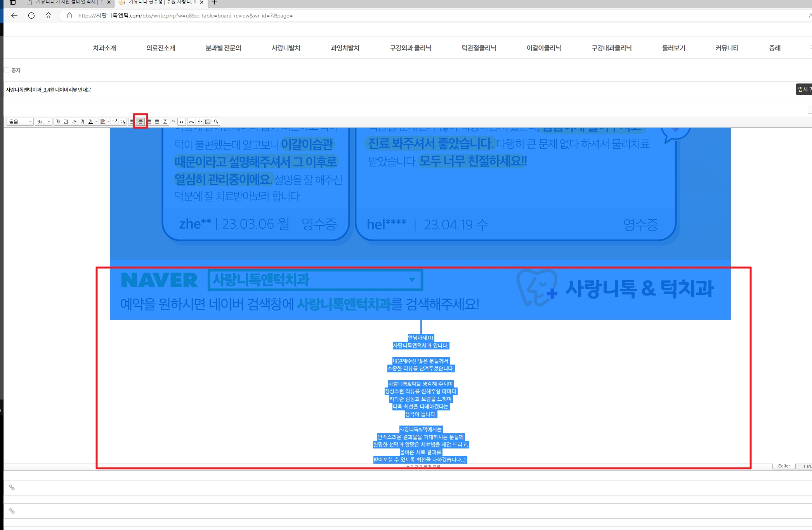Pick text highlight background color
This screenshot has width=812, height=530.
point(102,122)
